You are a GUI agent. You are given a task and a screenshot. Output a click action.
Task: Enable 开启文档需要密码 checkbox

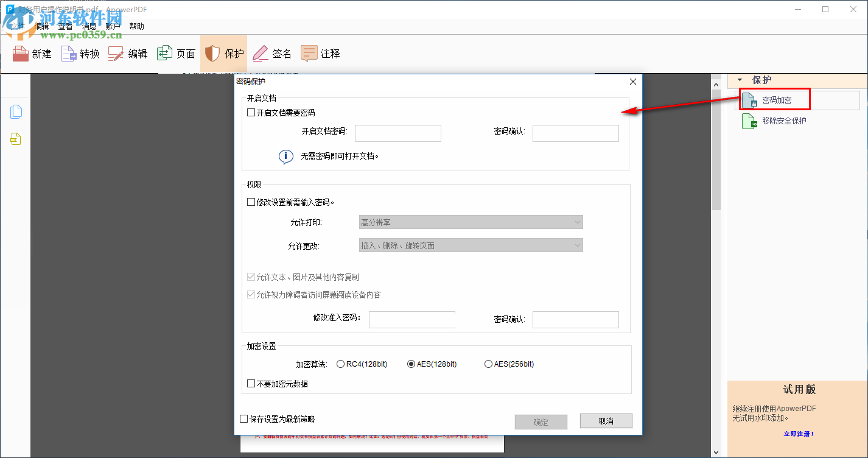(251, 112)
